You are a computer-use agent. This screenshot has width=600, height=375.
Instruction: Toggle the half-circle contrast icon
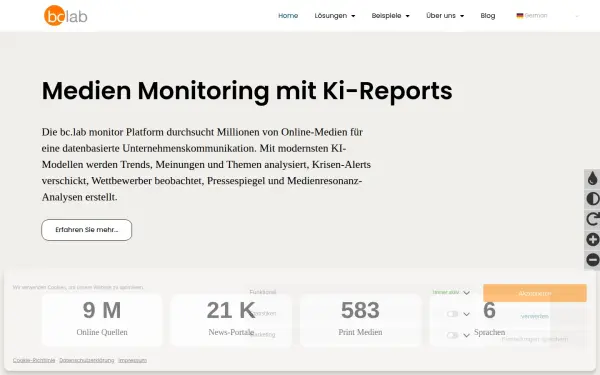tap(592, 199)
